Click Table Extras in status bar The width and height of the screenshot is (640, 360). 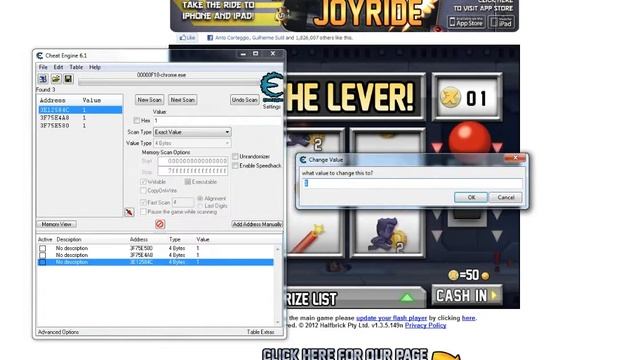(x=261, y=332)
